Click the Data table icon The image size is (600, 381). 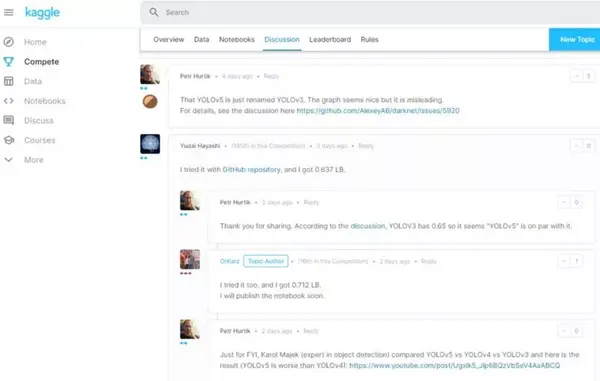click(8, 81)
